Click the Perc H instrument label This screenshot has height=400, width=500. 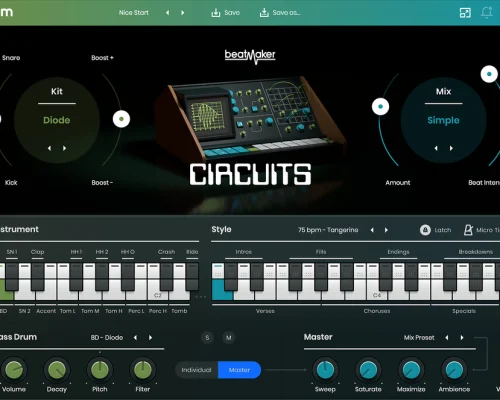click(158, 311)
